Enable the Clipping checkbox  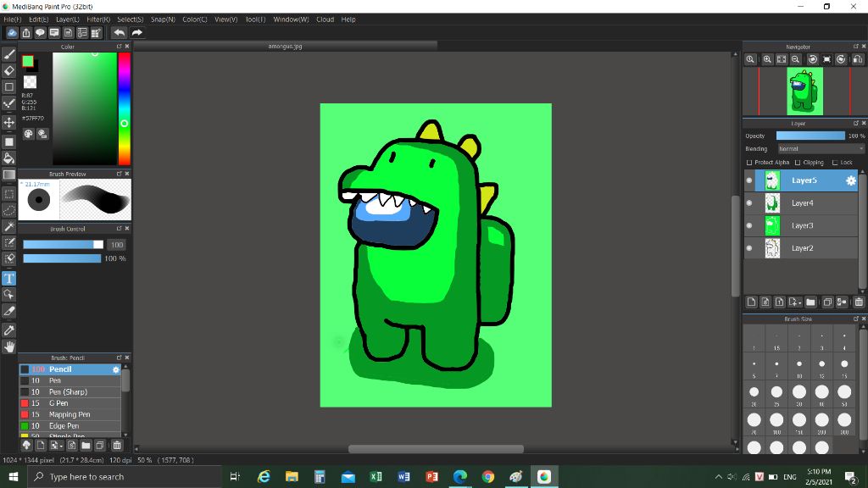click(798, 163)
